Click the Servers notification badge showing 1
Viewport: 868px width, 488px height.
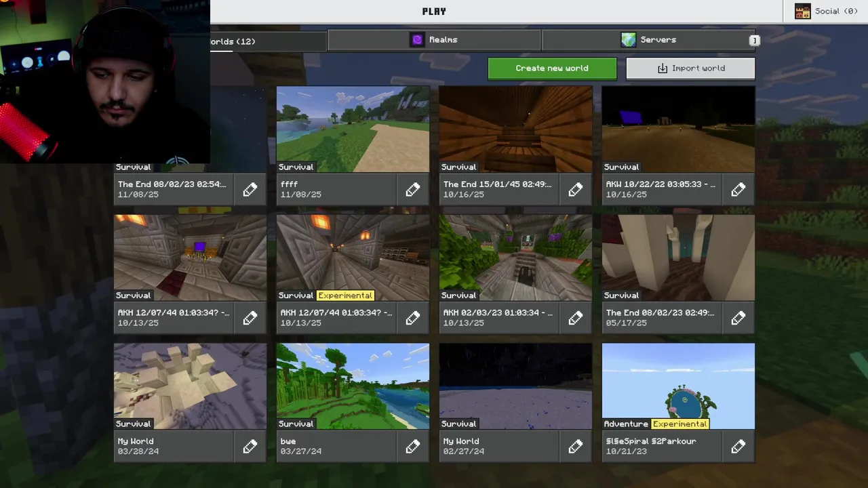coord(753,41)
